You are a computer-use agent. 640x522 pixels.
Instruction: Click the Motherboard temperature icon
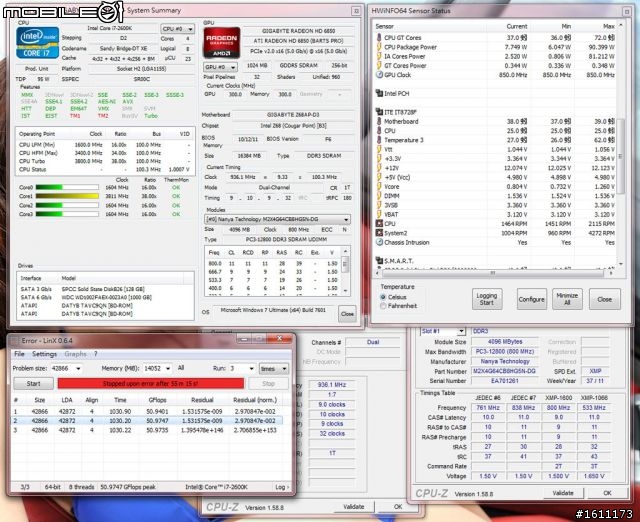[x=379, y=121]
